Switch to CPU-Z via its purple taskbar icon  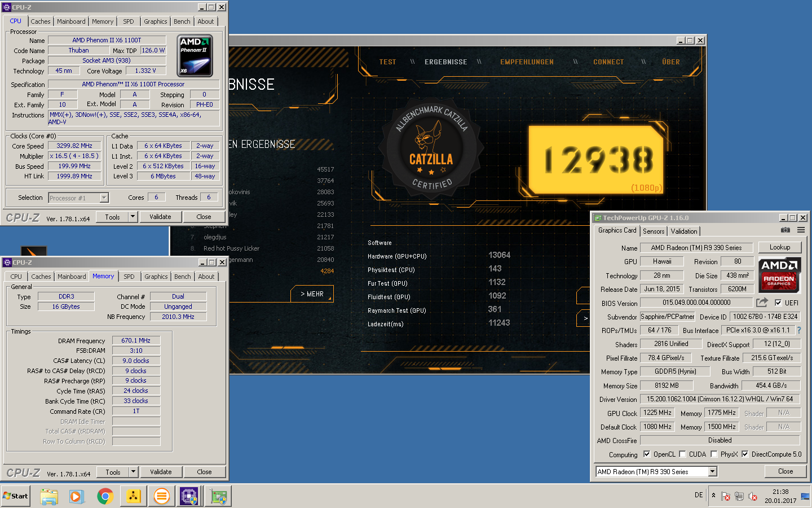point(189,497)
